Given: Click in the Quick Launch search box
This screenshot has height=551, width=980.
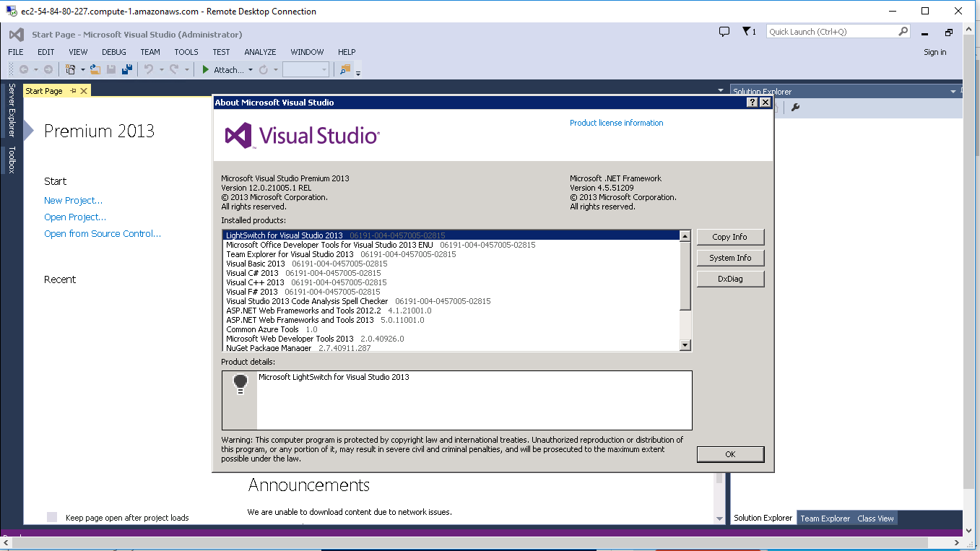Looking at the screenshot, I should (831, 32).
